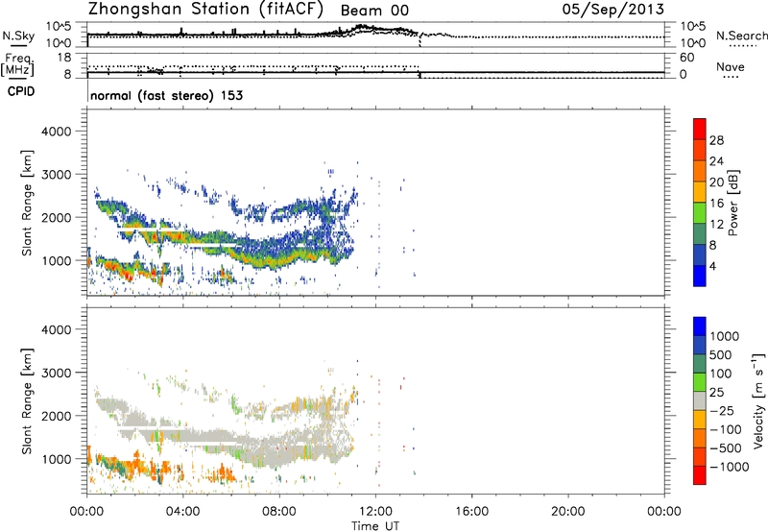Click the 'N.Sky' legend label

click(x=18, y=36)
